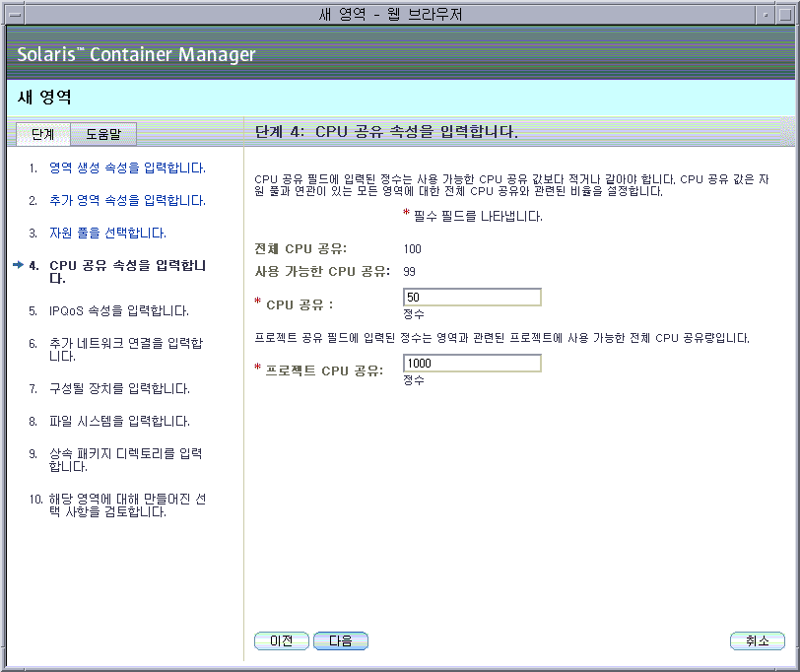Select the 사용 가능한 CPU 공유 value 99
Viewport: 800px width, 672px height.
(409, 271)
